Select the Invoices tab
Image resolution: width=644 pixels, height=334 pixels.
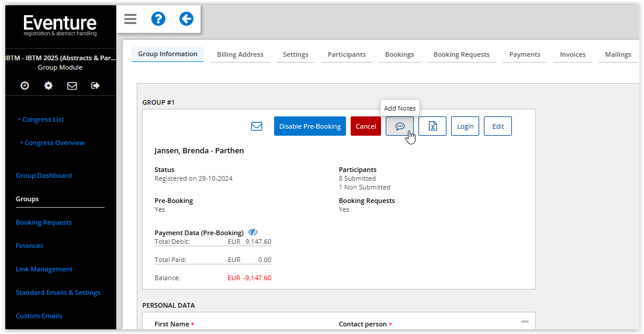pos(573,54)
